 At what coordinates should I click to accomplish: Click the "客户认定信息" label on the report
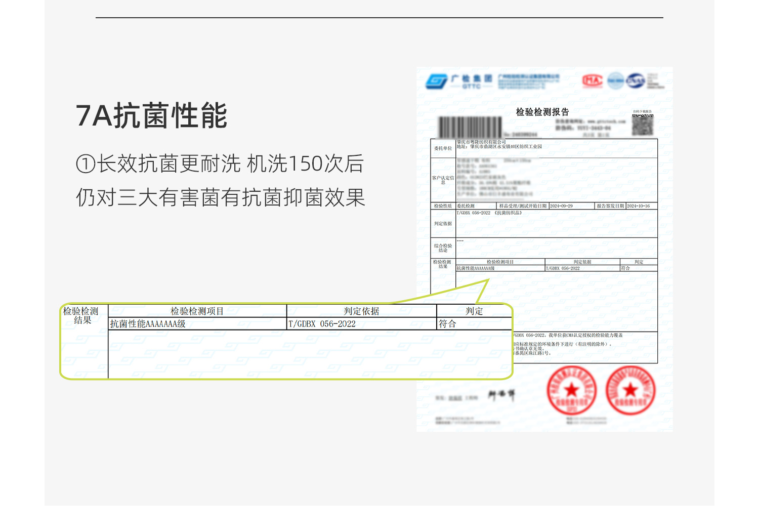443,180
